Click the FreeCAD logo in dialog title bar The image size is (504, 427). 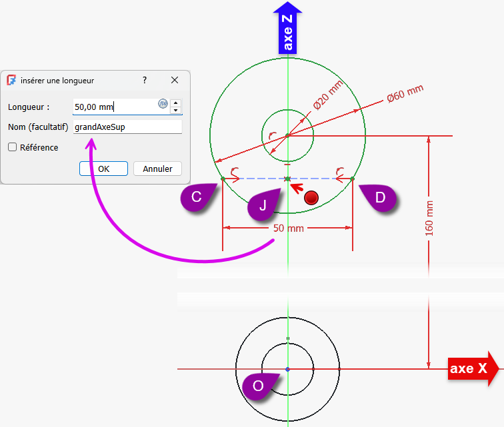click(x=11, y=80)
